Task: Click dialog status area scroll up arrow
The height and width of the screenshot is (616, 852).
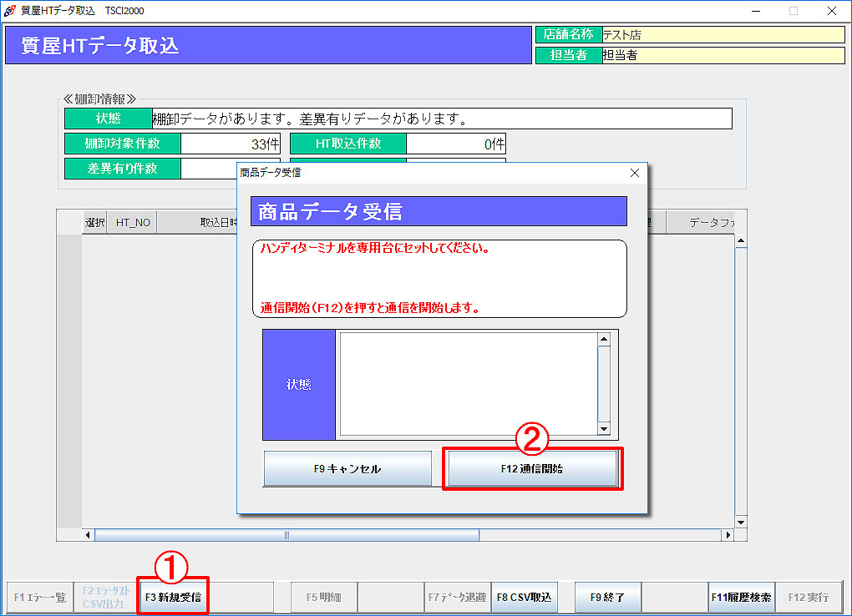Action: click(604, 339)
